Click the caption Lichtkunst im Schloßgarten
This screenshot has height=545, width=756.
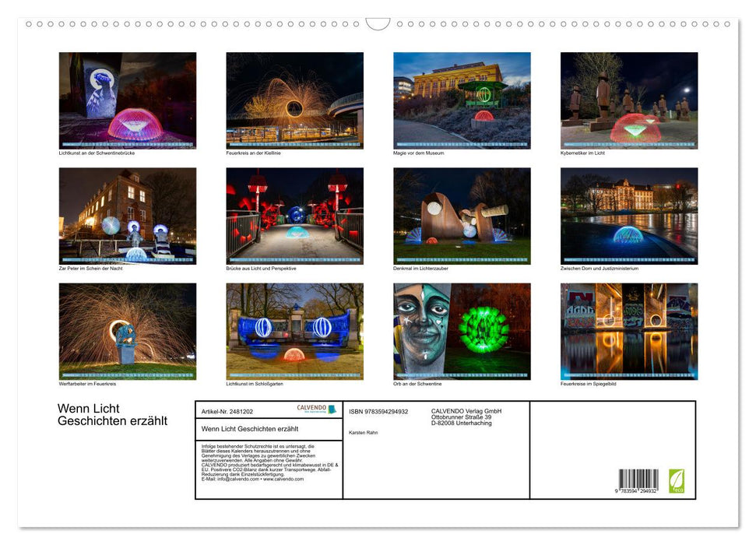pyautogui.click(x=255, y=384)
